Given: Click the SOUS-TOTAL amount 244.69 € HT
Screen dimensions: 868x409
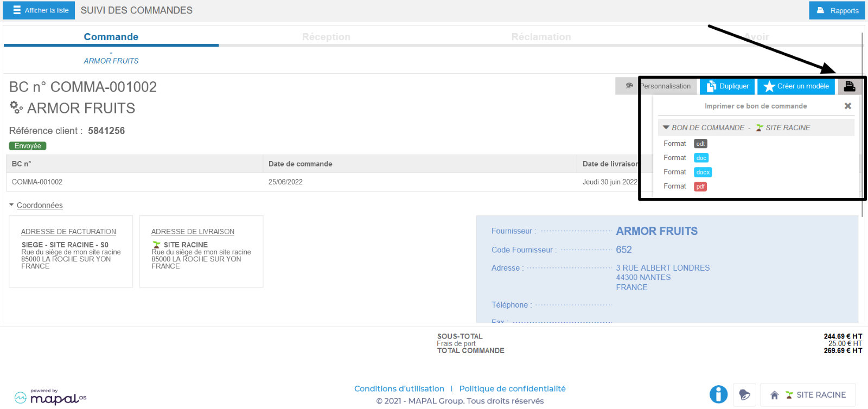Looking at the screenshot, I should [843, 336].
